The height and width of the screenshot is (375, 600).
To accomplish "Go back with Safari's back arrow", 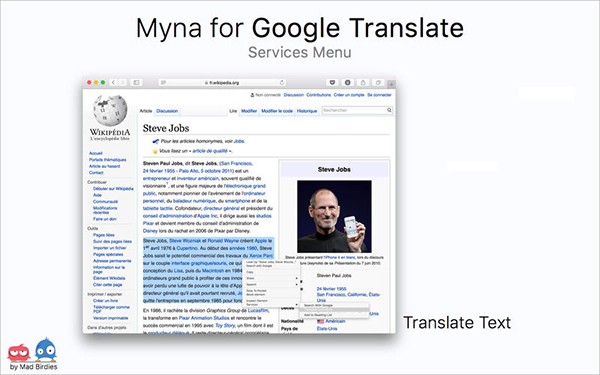I will pos(113,82).
